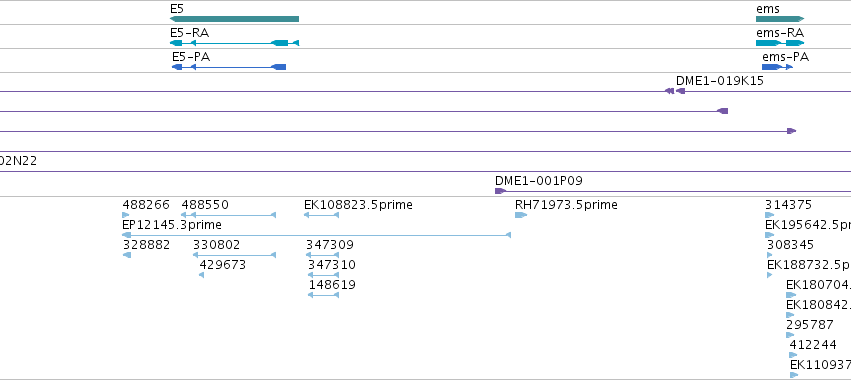Click the RH71973.5prime arrow marker
This screenshot has height=380, width=851.
(521, 215)
